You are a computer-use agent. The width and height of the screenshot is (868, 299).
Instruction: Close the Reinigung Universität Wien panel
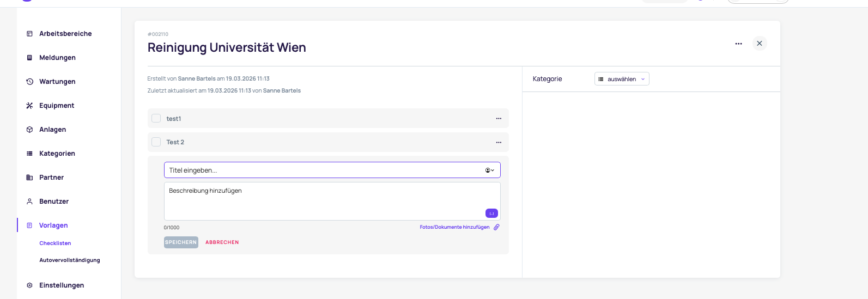point(760,44)
